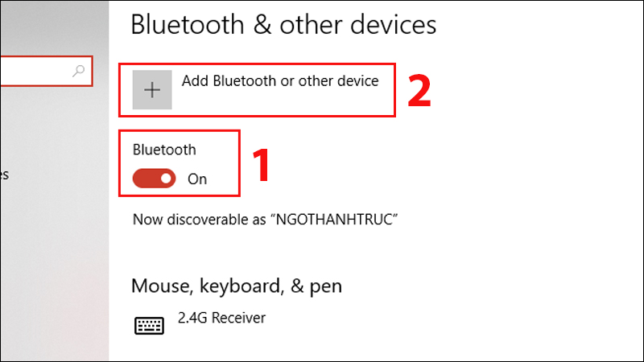The width and height of the screenshot is (644, 362).
Task: Click the Bluetooth & other devices title
Action: pyautogui.click(x=283, y=25)
